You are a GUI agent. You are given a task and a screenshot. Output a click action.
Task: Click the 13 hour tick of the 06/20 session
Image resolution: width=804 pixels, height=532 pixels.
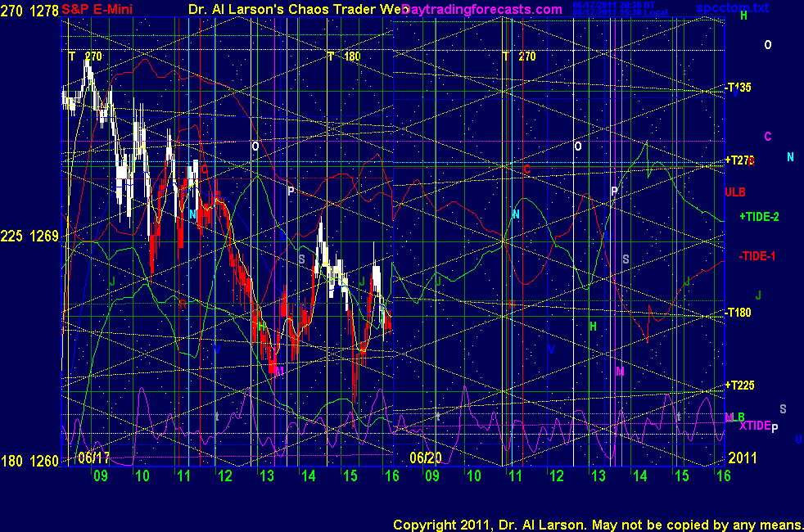[598, 476]
